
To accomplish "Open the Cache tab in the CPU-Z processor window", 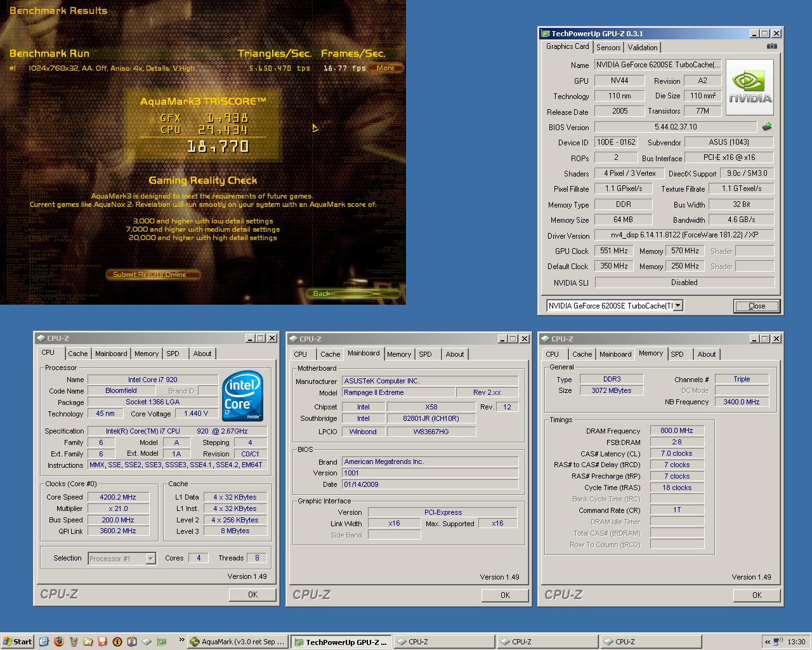I will tap(78, 354).
